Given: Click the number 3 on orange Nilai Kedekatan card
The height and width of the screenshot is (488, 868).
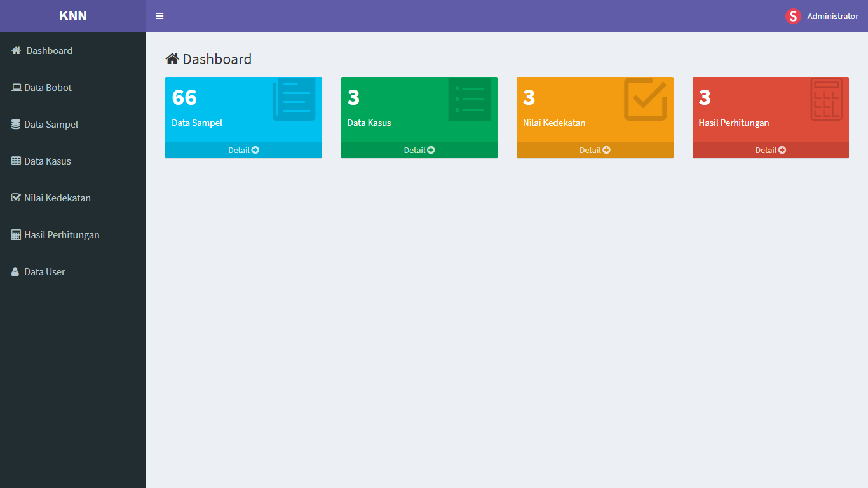Looking at the screenshot, I should (x=529, y=97).
